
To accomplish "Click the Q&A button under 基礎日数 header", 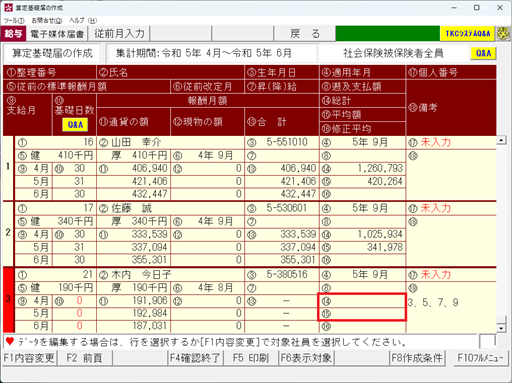I will point(75,125).
